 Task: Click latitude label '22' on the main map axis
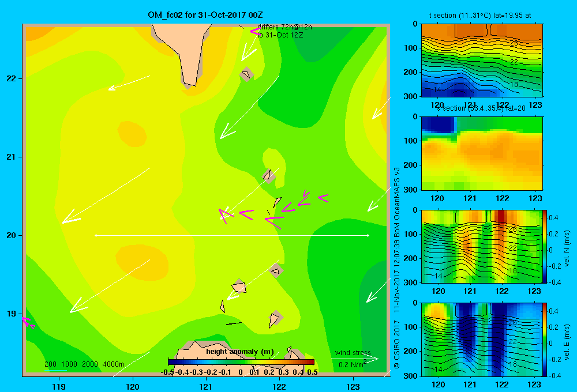coord(12,78)
